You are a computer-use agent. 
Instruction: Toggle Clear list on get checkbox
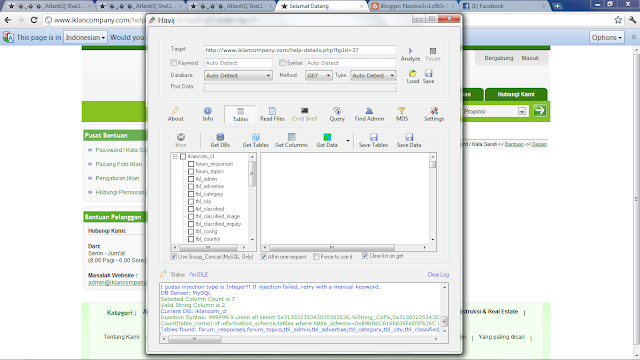[x=365, y=256]
